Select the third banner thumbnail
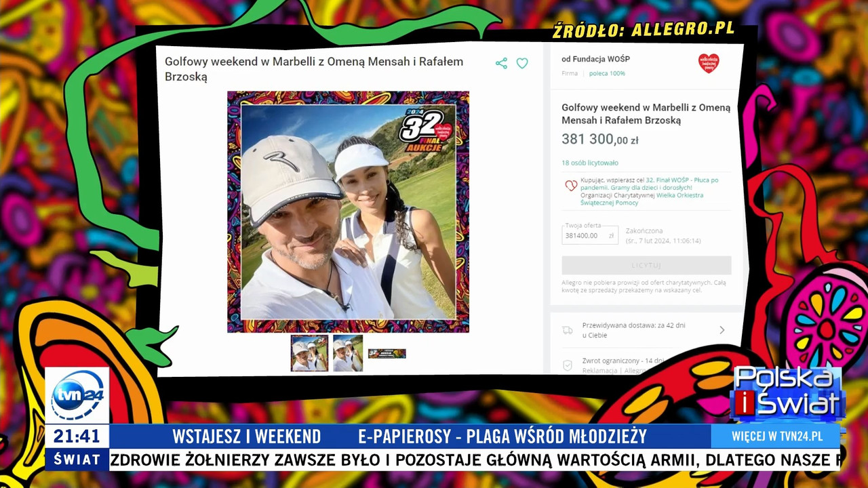Image resolution: width=868 pixels, height=488 pixels. pos(387,353)
